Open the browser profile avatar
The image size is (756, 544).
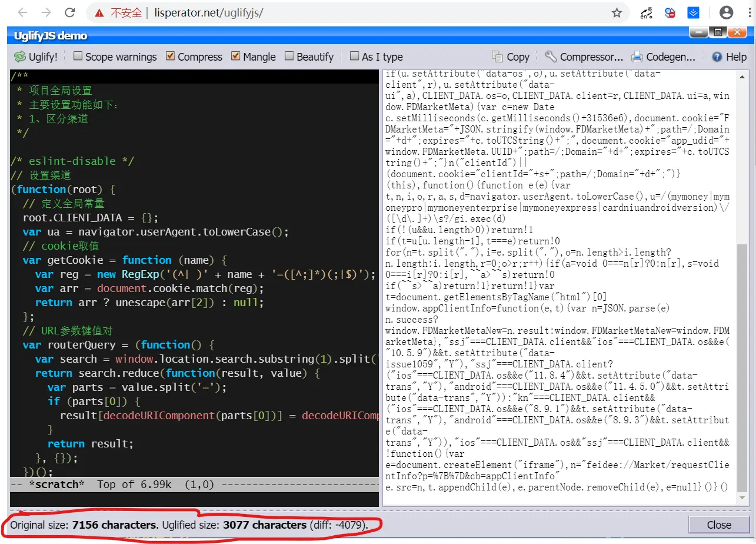point(727,12)
